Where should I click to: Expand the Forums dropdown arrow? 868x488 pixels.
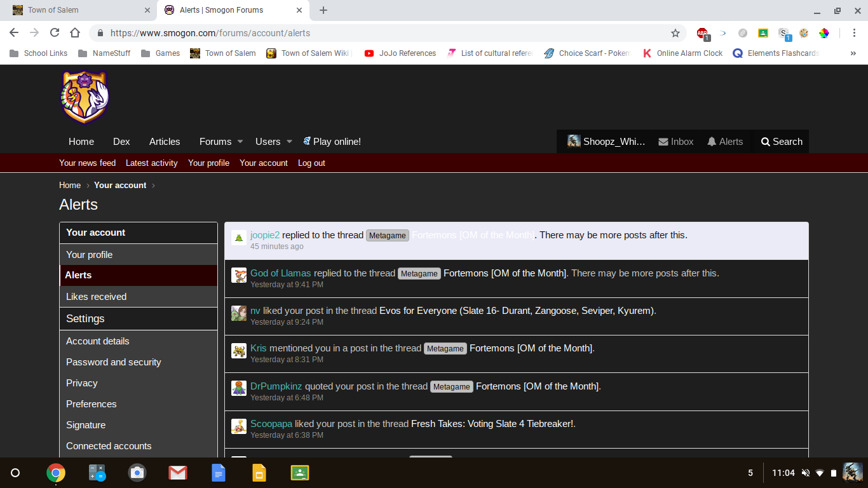pyautogui.click(x=240, y=142)
